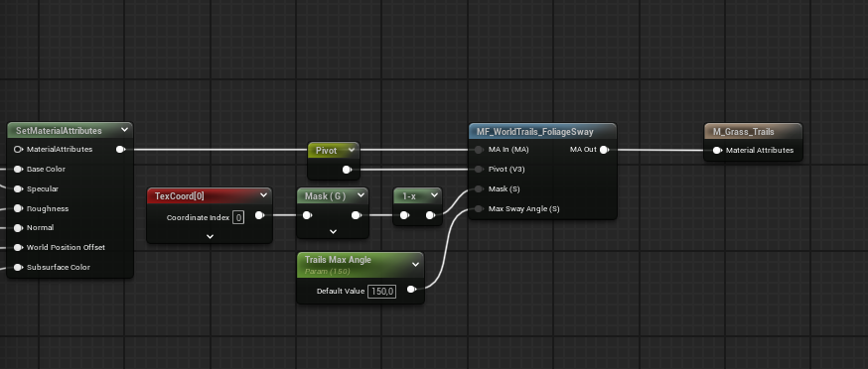Edit the Coordinate Index value field
Viewport: 868px width, 369px height.
coord(238,217)
